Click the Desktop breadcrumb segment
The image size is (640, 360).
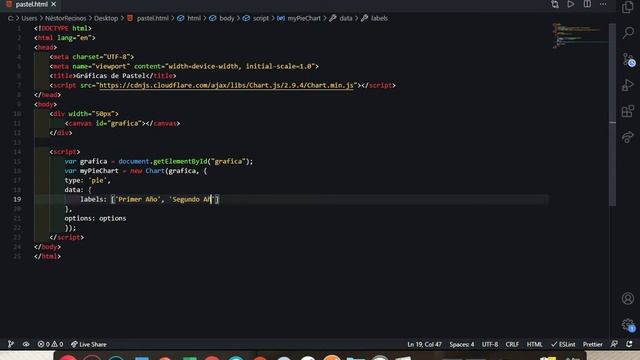[x=106, y=18]
